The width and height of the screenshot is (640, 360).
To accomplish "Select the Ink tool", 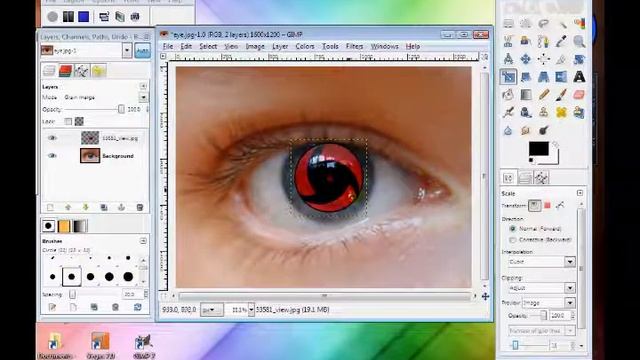I will click(526, 113).
